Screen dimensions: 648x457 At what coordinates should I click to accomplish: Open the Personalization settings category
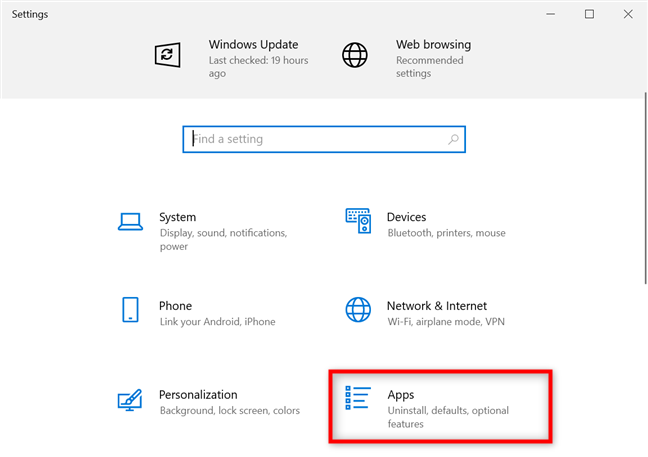tap(209, 402)
